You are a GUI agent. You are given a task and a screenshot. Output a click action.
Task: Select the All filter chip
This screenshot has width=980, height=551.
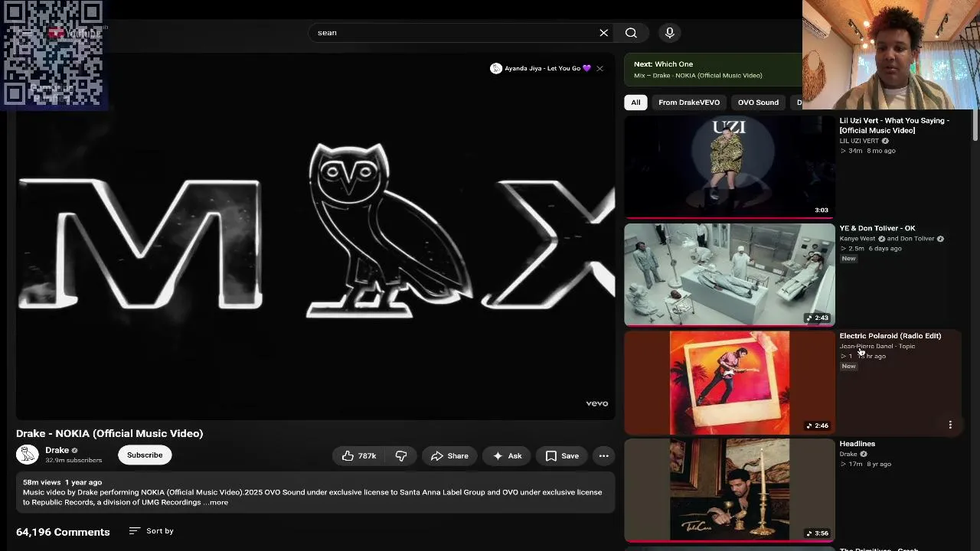635,103
